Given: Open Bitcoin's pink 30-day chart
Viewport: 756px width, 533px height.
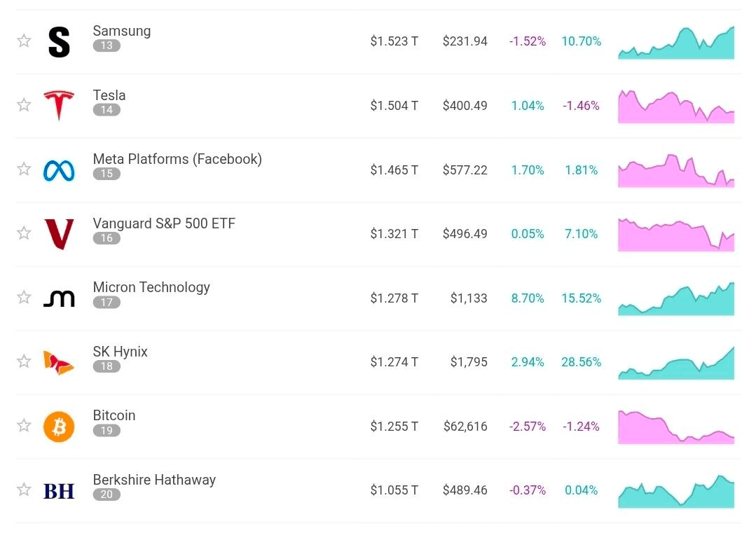Looking at the screenshot, I should (676, 427).
